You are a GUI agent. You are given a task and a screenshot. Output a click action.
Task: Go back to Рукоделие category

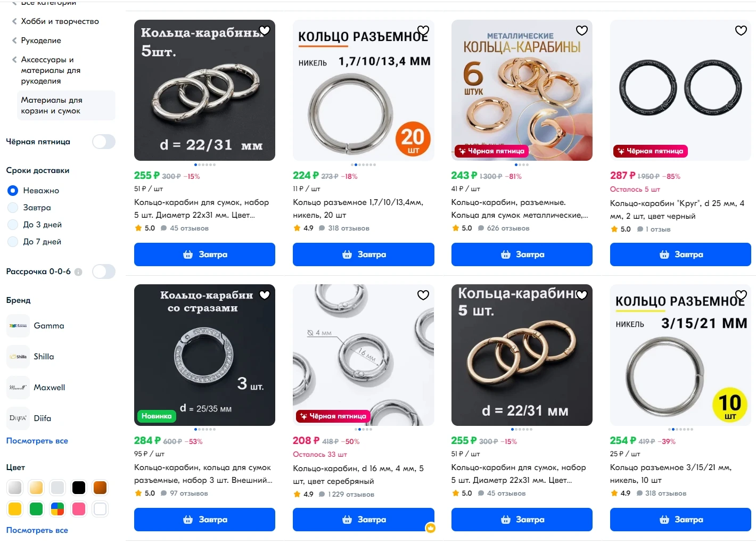(40, 40)
